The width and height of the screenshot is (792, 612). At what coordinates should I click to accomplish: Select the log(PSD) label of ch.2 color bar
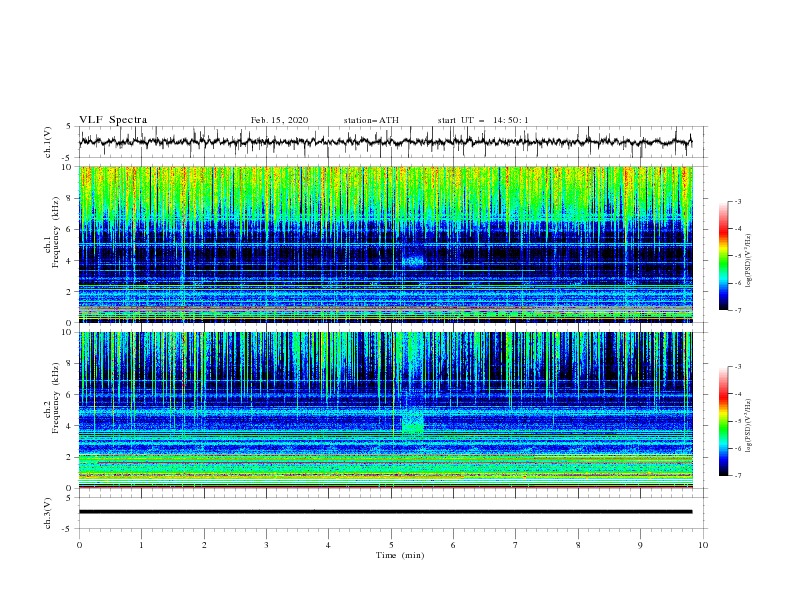click(749, 426)
